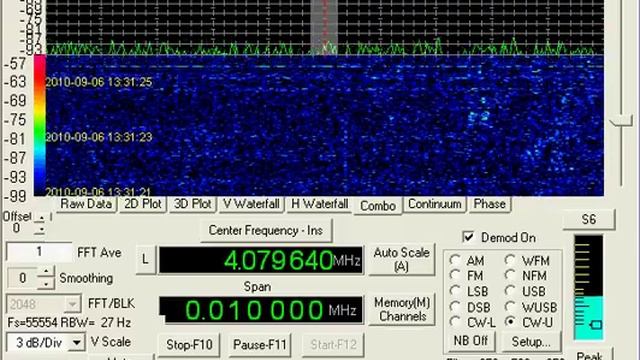Open the Continuum tab

(435, 204)
